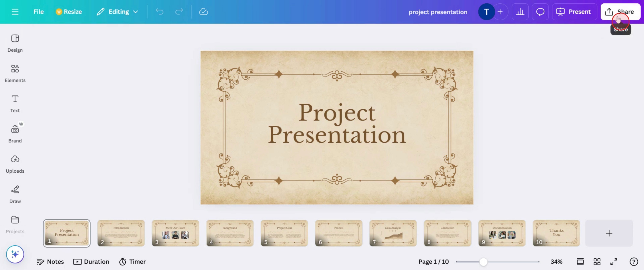Viewport: 644px width, 270px height.
Task: Open the Elements panel
Action: pos(15,73)
